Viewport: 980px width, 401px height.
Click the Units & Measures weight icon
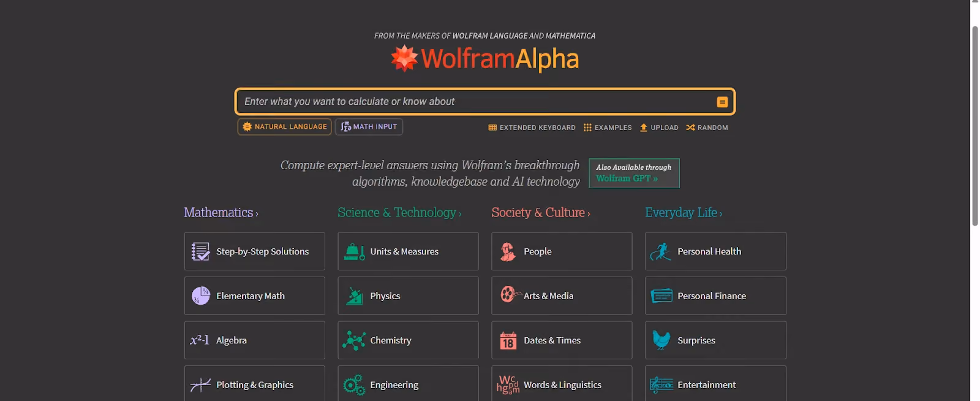[354, 251]
